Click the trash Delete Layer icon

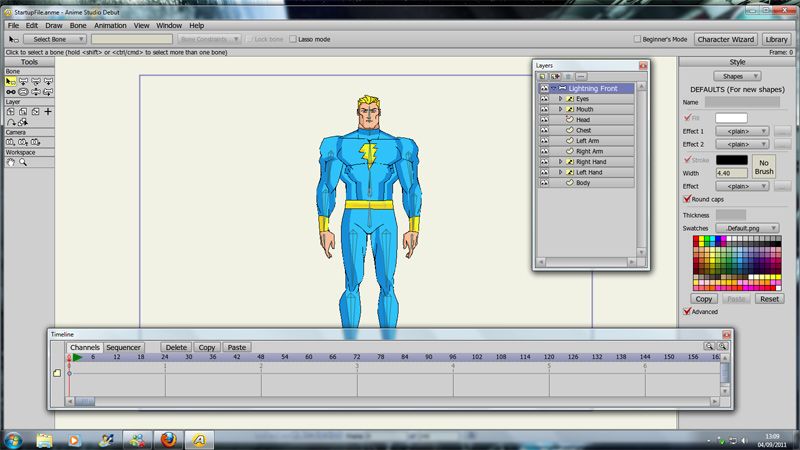(568, 76)
